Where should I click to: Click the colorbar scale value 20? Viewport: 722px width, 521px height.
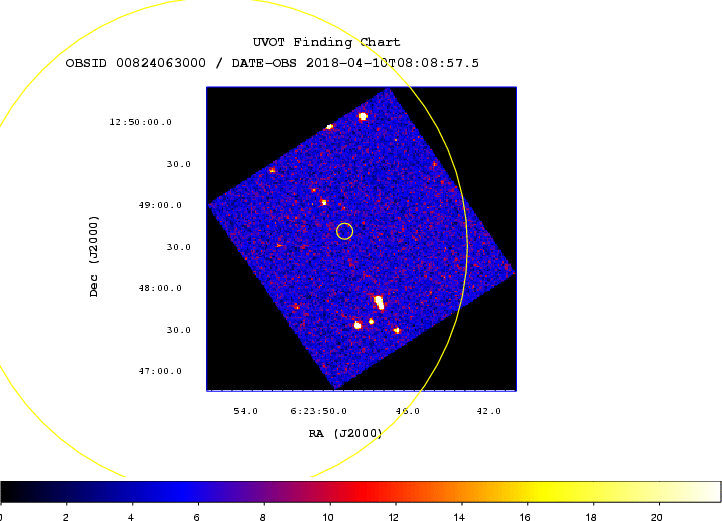click(657, 517)
